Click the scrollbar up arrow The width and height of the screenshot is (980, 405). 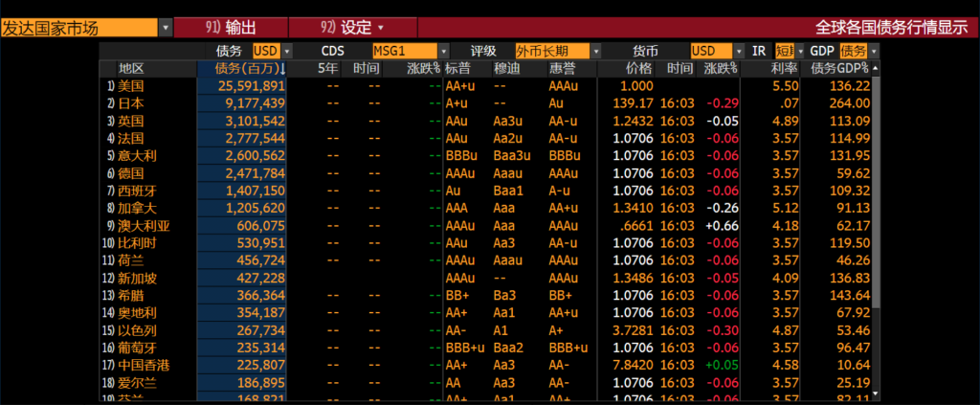(x=875, y=67)
